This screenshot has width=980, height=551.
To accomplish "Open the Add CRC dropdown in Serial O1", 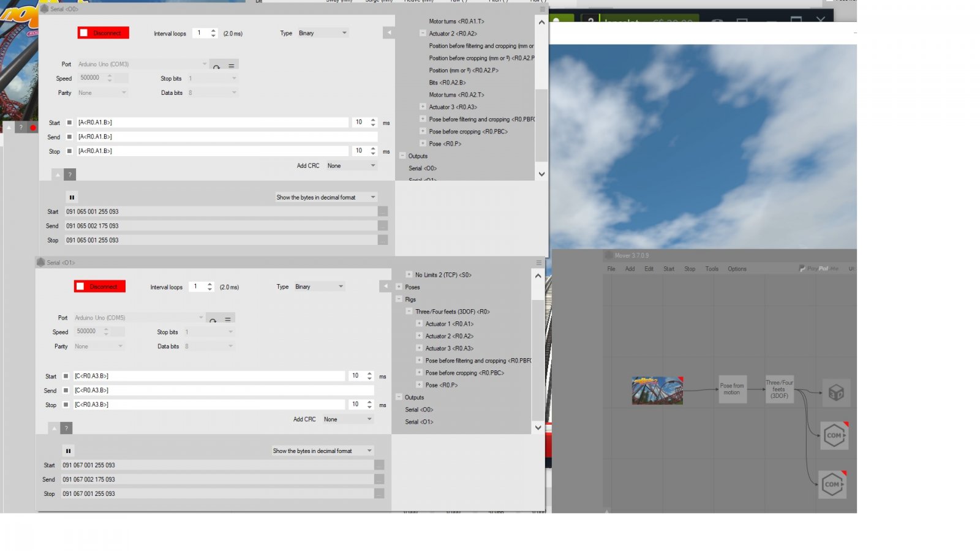I will [x=347, y=419].
